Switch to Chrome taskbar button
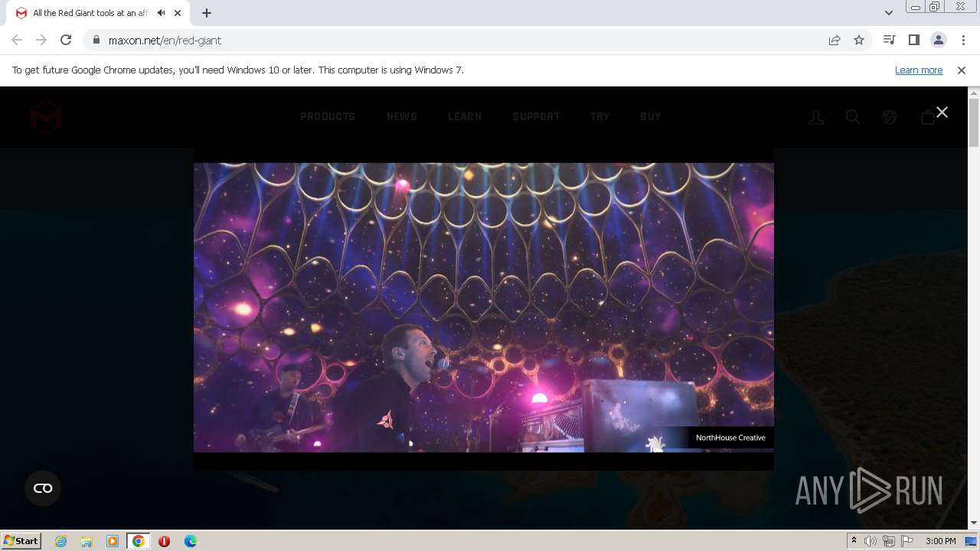 [138, 541]
